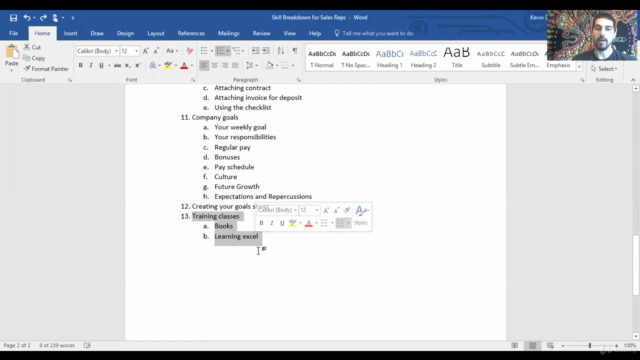This screenshot has height=360, width=640.
Task: Open the Select dropdown in Editing
Action: pyautogui.click(x=604, y=69)
